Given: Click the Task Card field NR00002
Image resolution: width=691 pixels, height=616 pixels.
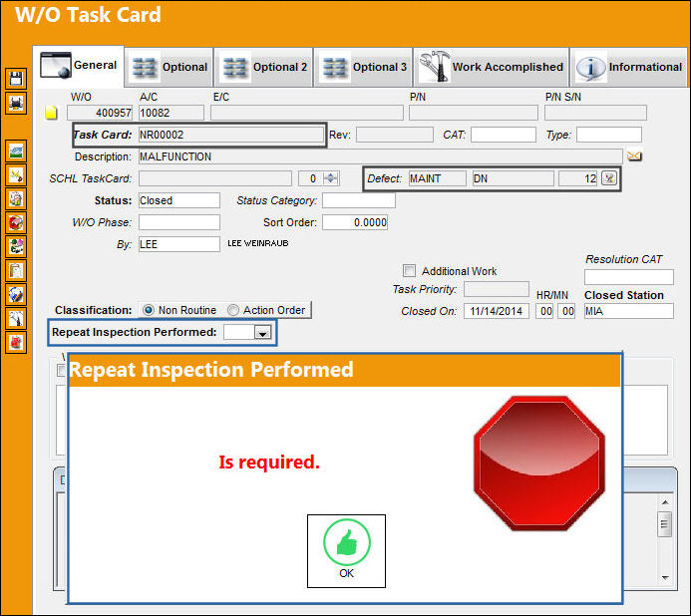Looking at the screenshot, I should [x=231, y=135].
